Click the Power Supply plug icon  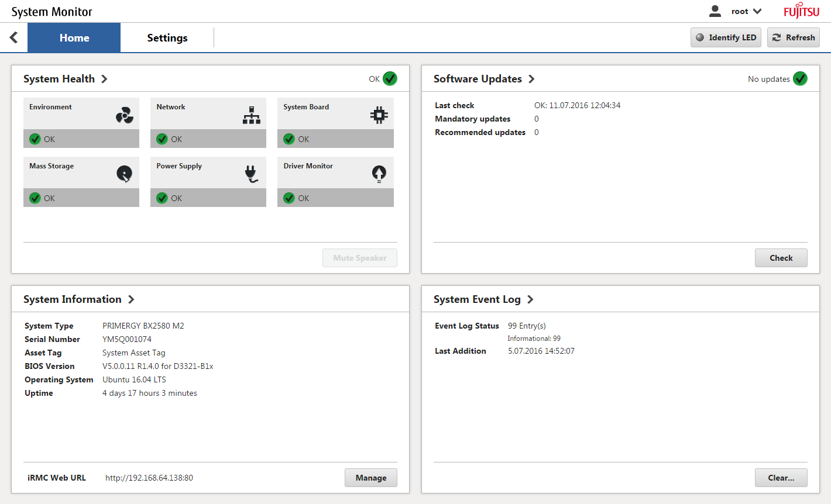tap(251, 174)
